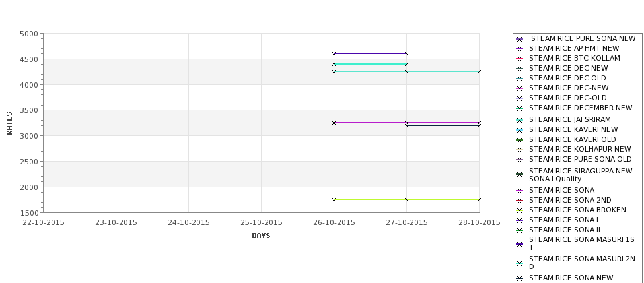Image resolution: width=644 pixels, height=283 pixels.
Task: Click the DAYS x-axis title
Action: (x=261, y=236)
